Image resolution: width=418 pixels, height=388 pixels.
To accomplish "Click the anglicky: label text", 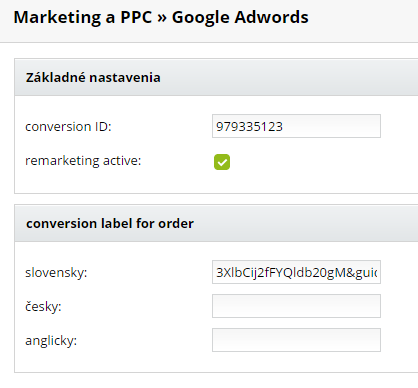I will tap(51, 341).
